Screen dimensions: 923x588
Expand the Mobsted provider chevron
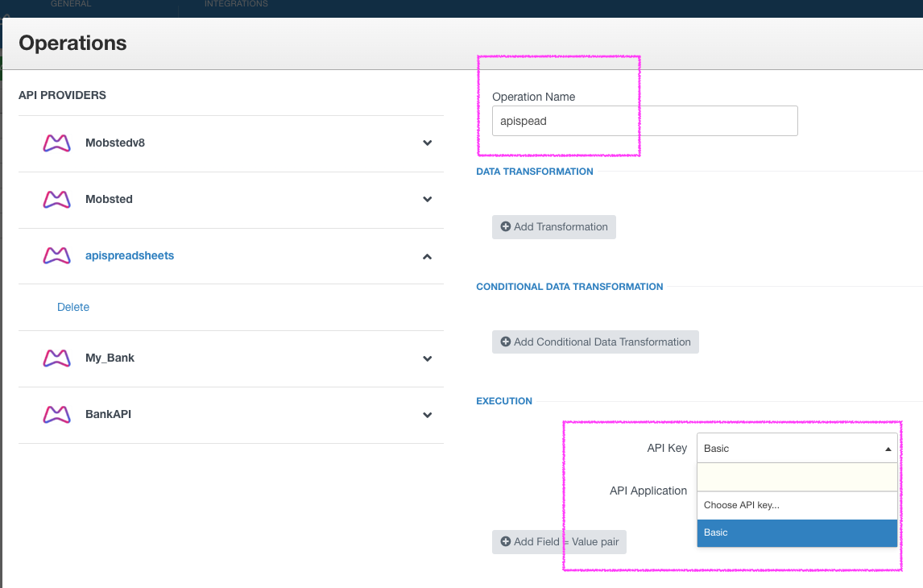tap(428, 200)
